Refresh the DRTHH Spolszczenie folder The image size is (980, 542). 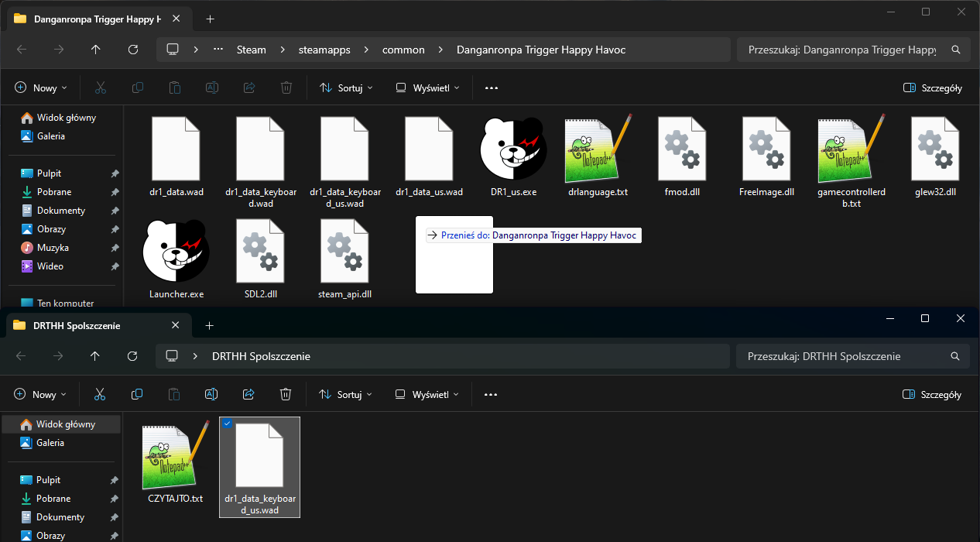point(132,356)
